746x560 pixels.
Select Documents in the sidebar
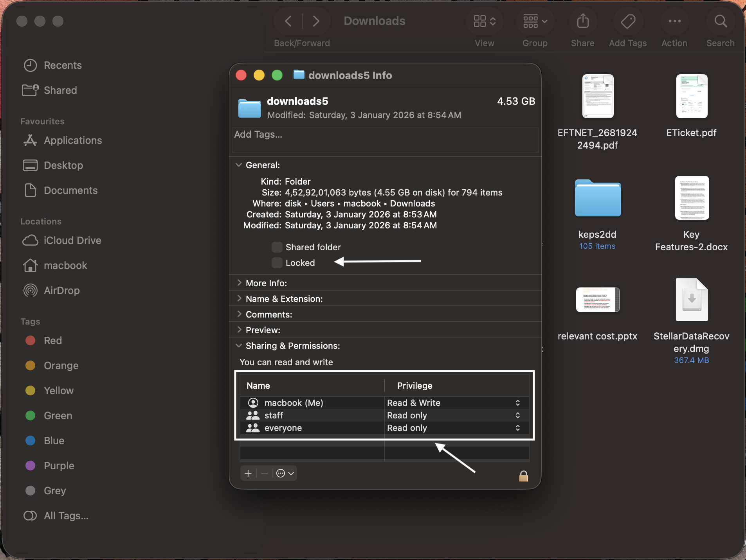[71, 190]
